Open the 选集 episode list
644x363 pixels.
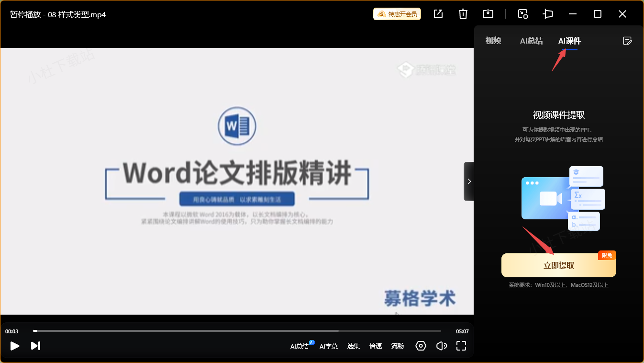(354, 346)
